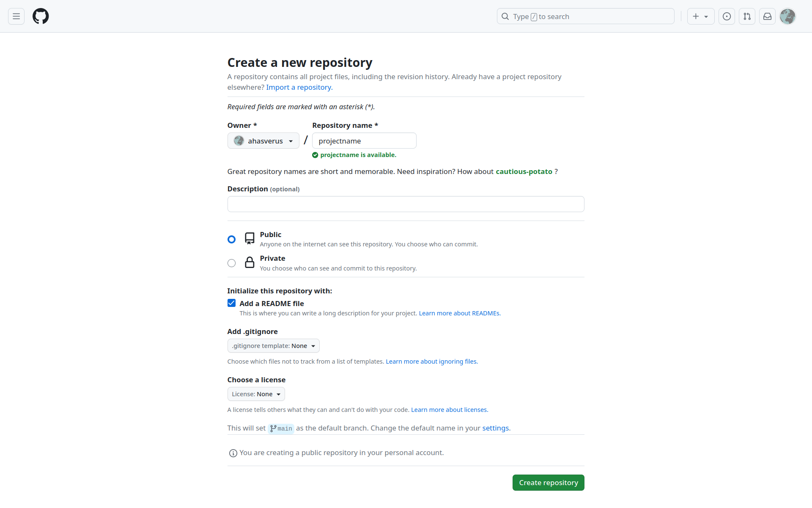Image resolution: width=812 pixels, height=508 pixels.
Task: Open the notifications inbox icon
Action: coord(767,17)
